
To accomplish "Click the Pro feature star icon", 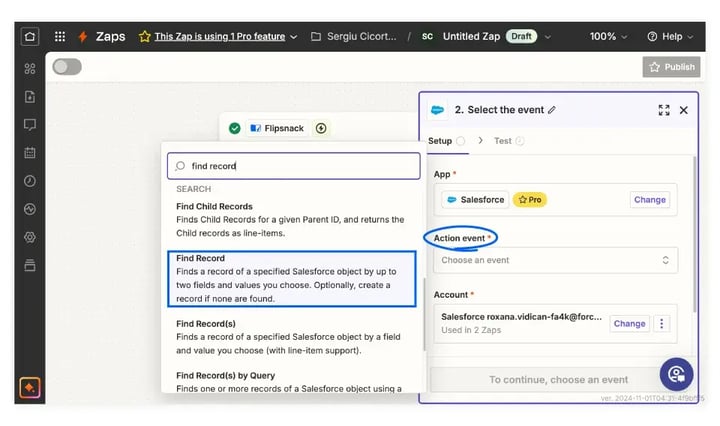I will (145, 36).
